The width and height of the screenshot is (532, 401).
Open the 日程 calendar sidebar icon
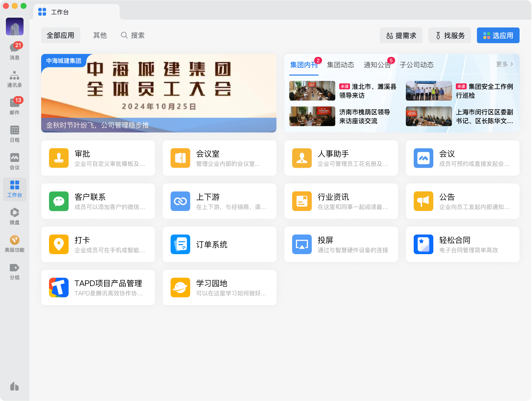tap(15, 134)
